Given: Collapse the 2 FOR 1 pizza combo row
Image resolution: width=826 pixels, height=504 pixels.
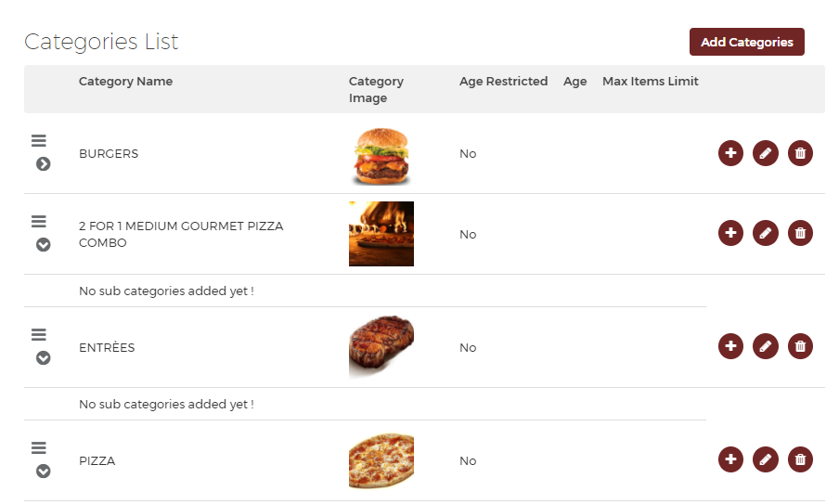Looking at the screenshot, I should coord(44,245).
